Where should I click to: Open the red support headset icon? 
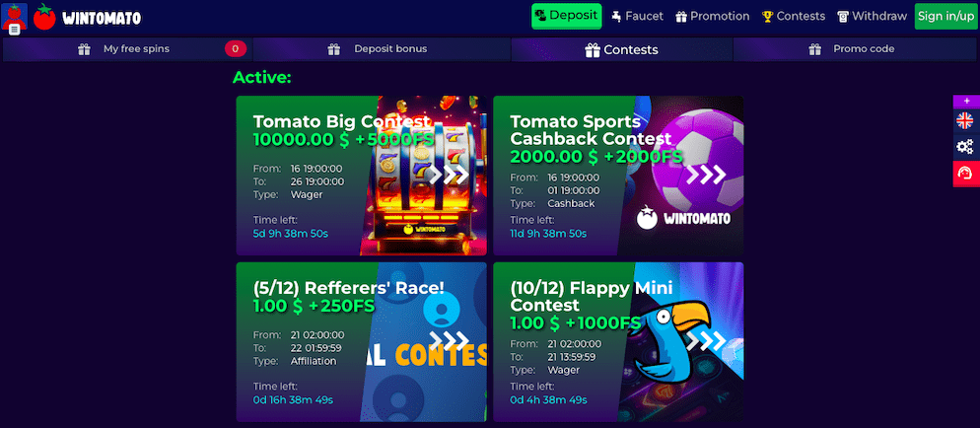pos(965,174)
